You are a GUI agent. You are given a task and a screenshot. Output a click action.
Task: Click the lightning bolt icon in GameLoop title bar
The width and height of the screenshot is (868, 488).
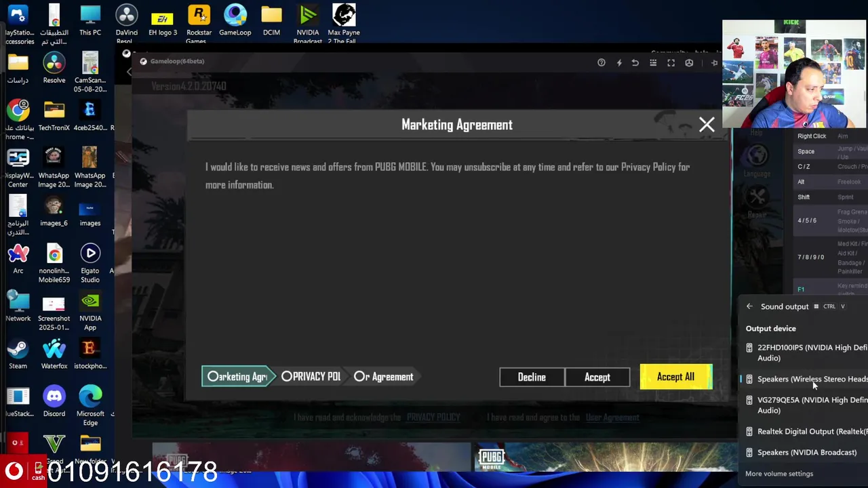[x=618, y=62]
